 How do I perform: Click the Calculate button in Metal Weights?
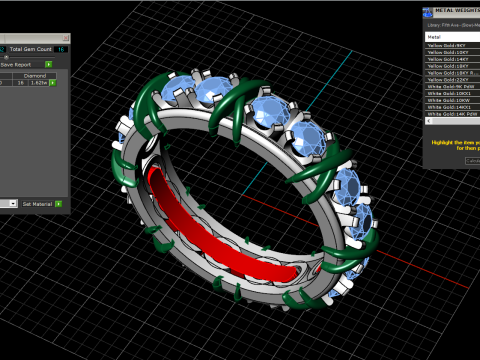[x=473, y=161]
